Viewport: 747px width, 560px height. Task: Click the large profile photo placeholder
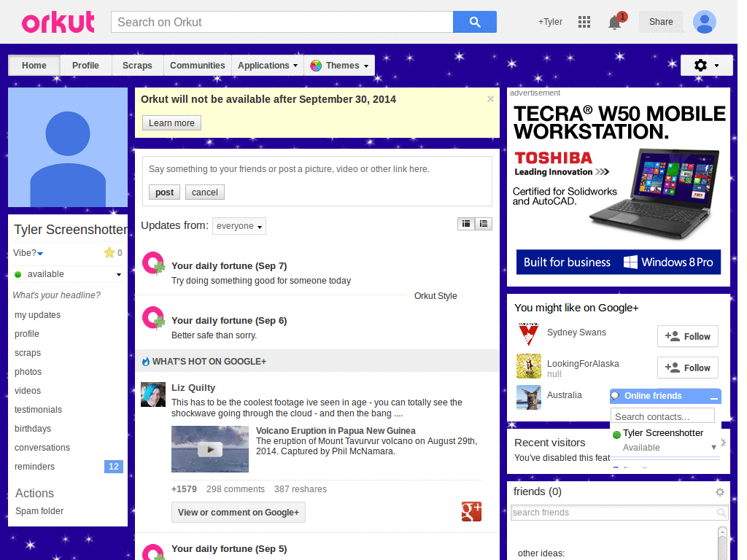tap(68, 147)
